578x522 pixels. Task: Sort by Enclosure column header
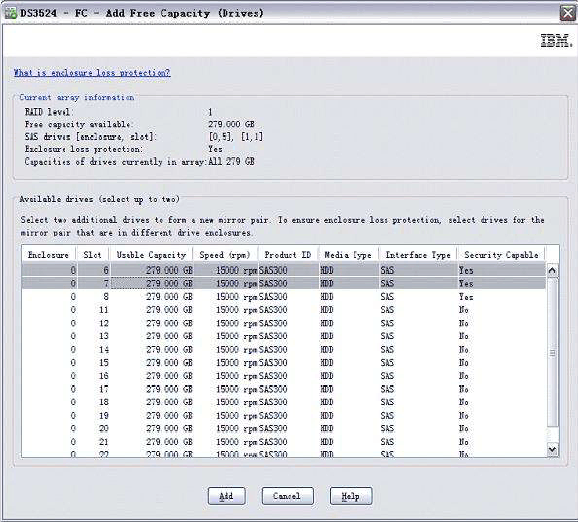click(48, 255)
